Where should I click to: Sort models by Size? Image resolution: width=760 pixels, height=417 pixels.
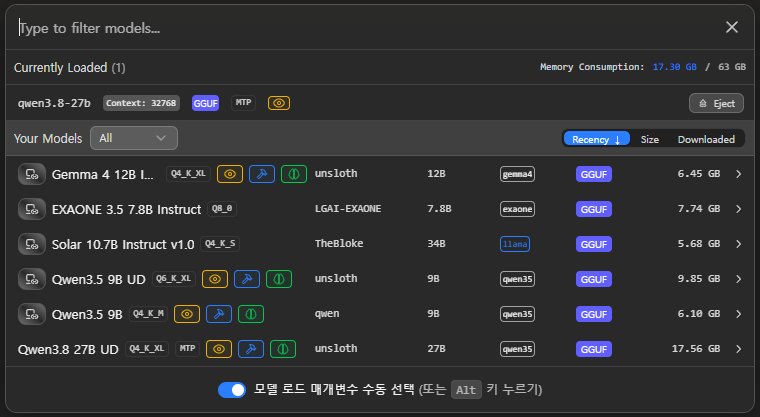coord(649,139)
